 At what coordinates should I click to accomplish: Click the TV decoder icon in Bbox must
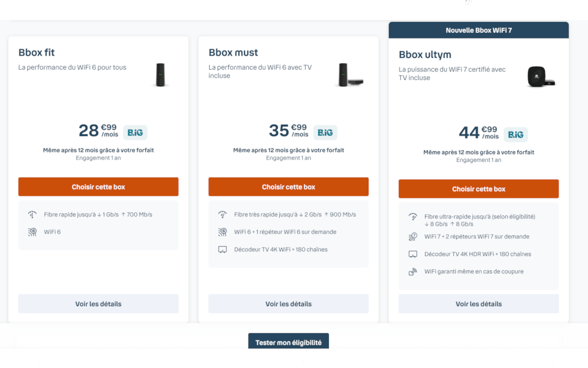(222, 250)
